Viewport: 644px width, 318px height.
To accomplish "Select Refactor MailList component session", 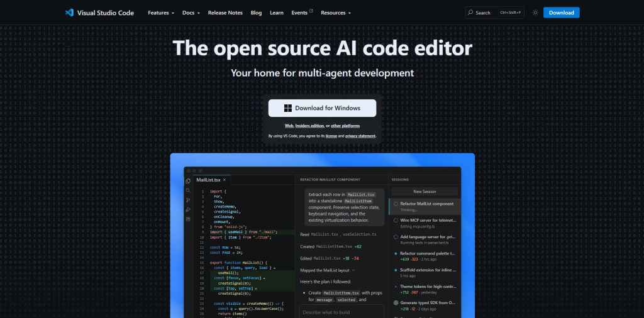I will [425, 206].
